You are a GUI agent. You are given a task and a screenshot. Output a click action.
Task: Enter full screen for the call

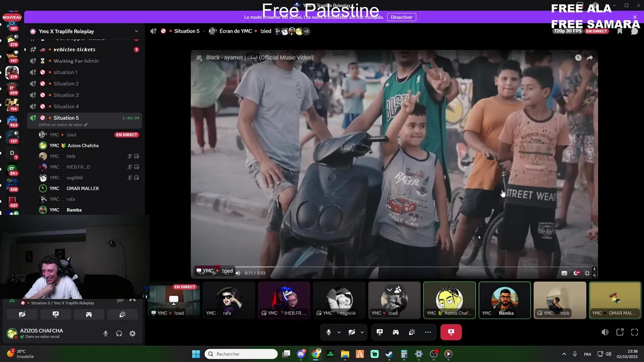coord(634,332)
